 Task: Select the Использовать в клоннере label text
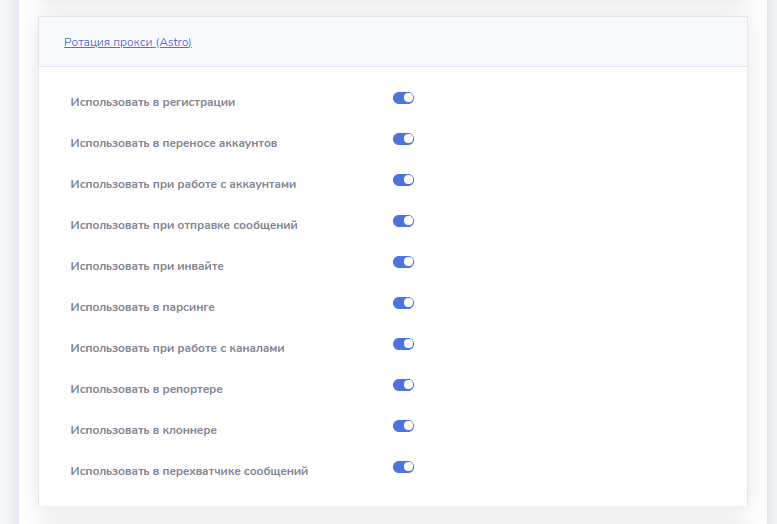pos(143,430)
